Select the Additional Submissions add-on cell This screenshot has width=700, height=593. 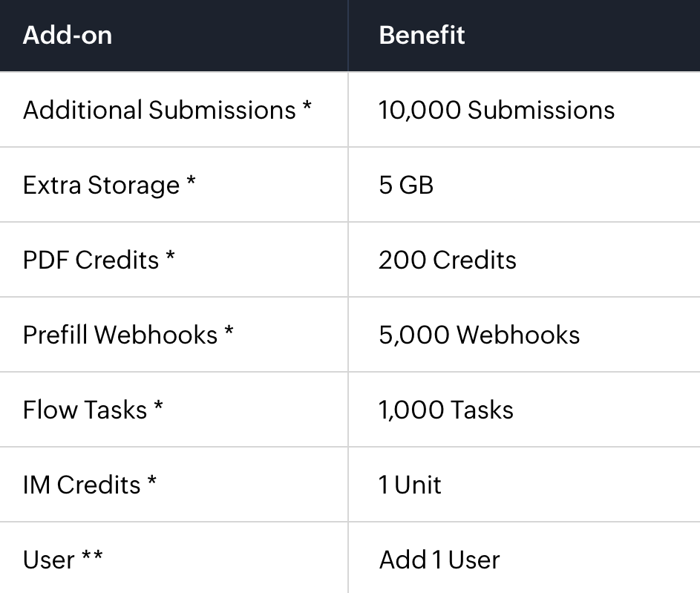pyautogui.click(x=174, y=110)
